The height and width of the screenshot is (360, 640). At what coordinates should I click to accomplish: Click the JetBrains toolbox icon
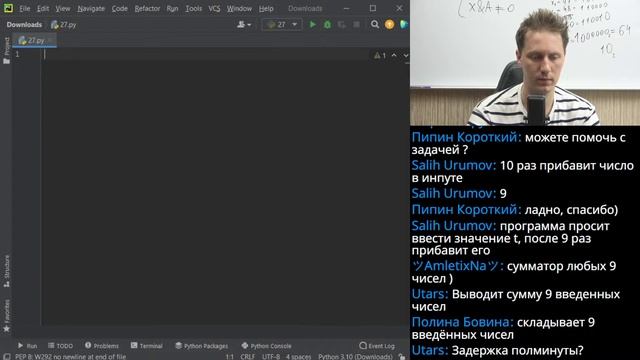click(404, 24)
